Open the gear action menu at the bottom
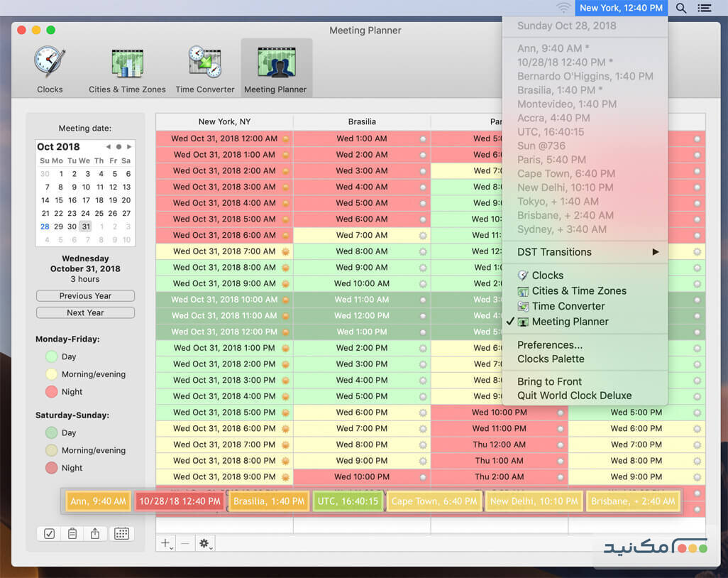The height and width of the screenshot is (578, 728). click(x=205, y=542)
